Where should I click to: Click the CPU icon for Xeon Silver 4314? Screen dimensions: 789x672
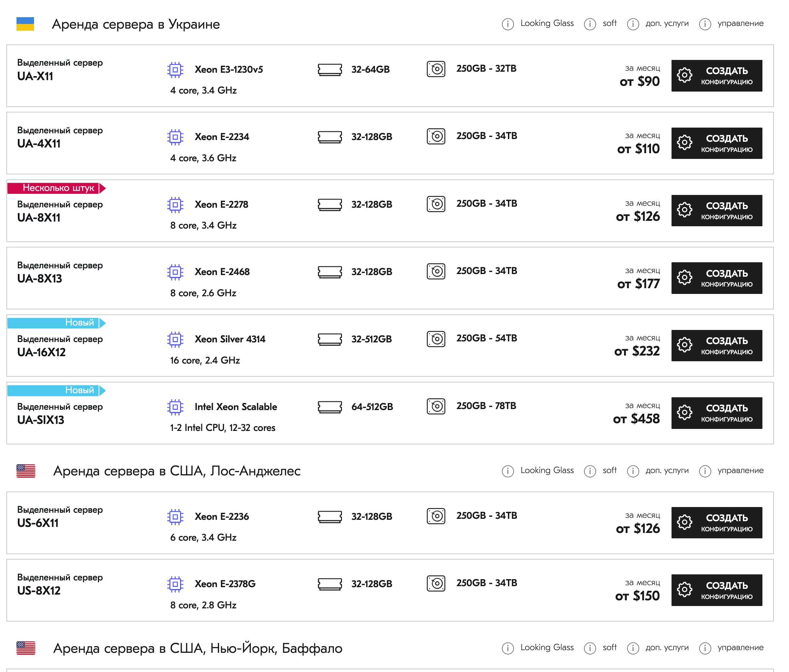[175, 339]
